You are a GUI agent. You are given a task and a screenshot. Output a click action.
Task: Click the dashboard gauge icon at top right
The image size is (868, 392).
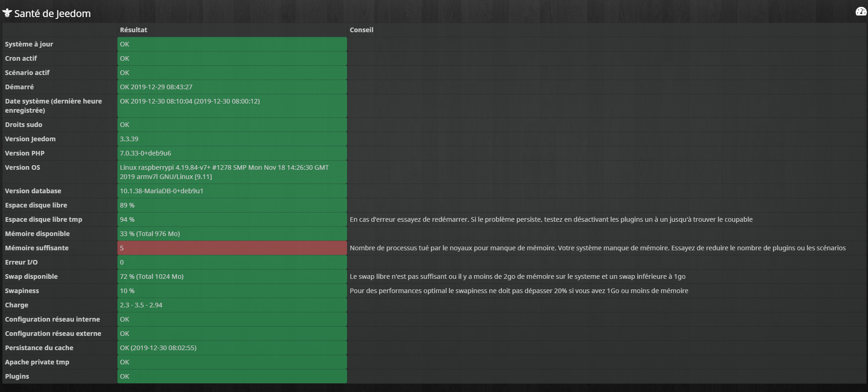click(x=861, y=12)
